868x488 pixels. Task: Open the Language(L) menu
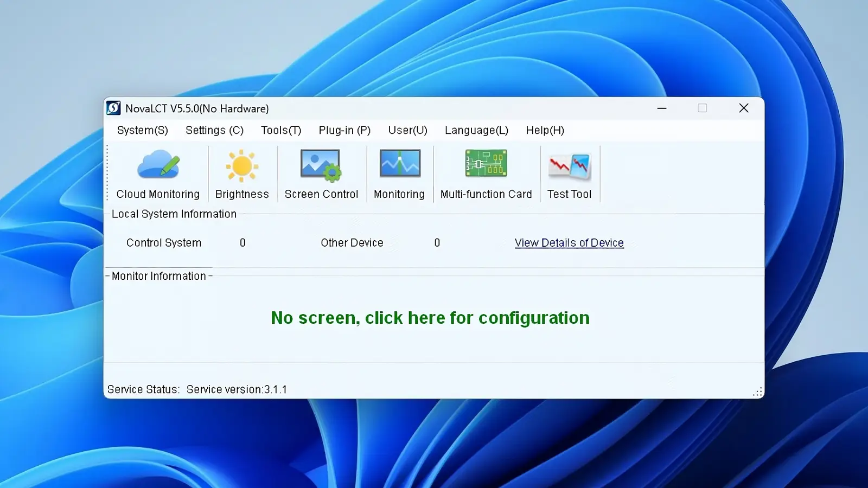click(476, 130)
